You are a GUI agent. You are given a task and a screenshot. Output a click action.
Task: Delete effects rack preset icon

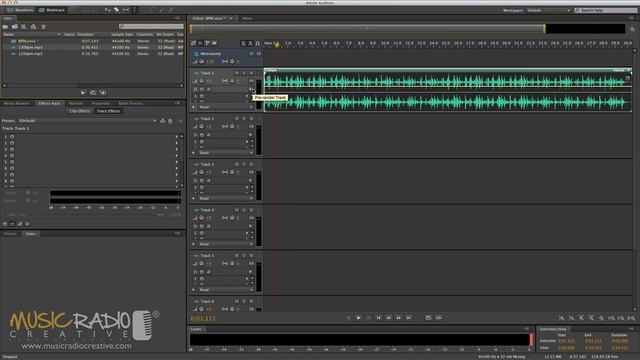tap(170, 121)
